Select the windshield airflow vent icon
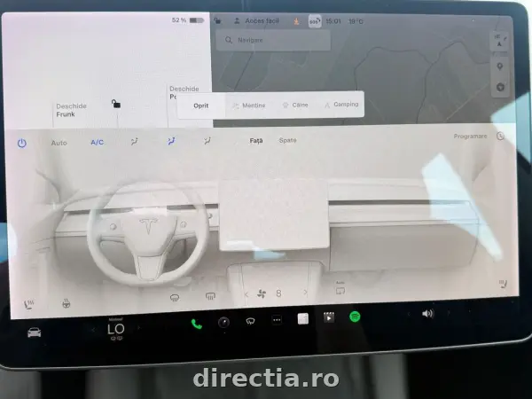 (x=135, y=142)
